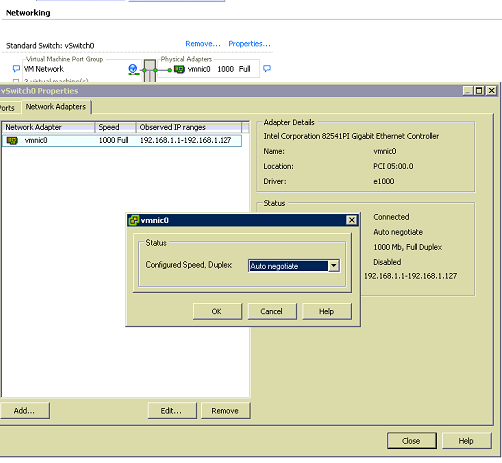Click the VM Network globe icon
Screen dimensions: 502x463
click(x=133, y=69)
